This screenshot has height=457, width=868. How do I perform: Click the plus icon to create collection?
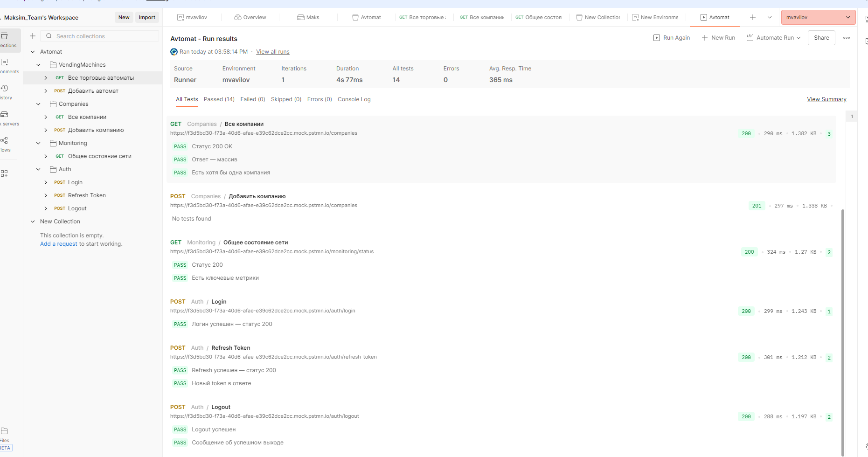click(33, 36)
